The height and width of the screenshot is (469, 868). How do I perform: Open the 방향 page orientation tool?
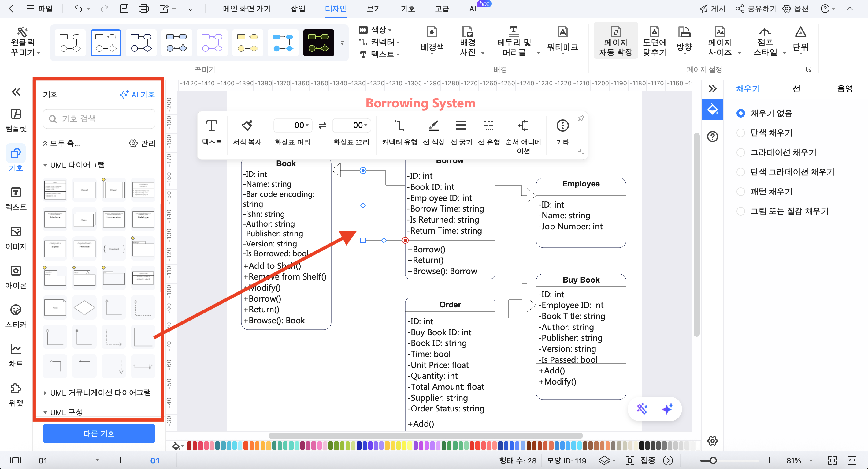[684, 41]
